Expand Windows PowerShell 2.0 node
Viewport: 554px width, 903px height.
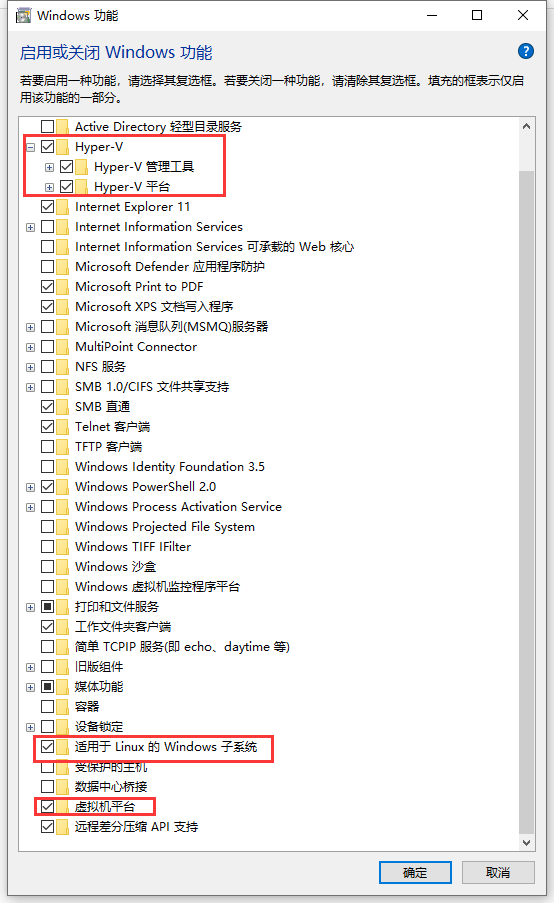click(x=31, y=488)
